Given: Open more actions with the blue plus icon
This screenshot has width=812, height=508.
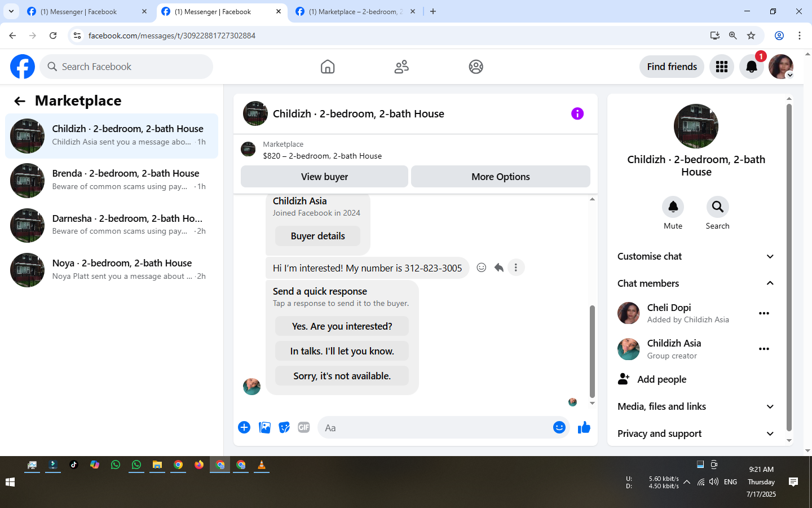Looking at the screenshot, I should 244,427.
